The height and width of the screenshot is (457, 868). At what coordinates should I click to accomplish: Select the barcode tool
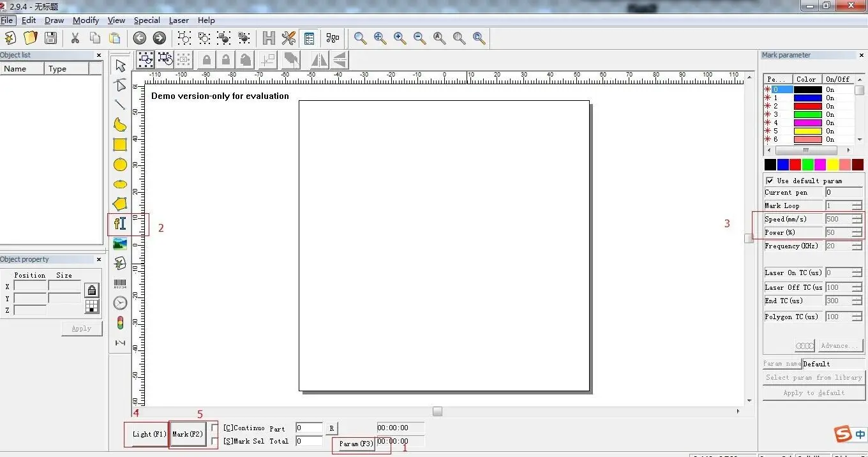[x=120, y=283]
